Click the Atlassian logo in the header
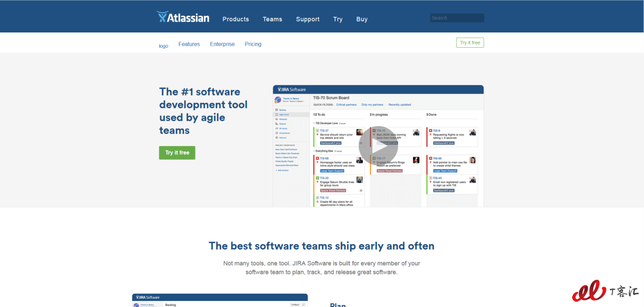The image size is (644, 307). 183,18
